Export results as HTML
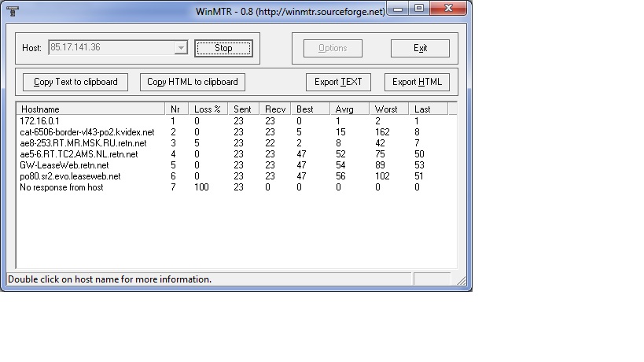 [417, 82]
